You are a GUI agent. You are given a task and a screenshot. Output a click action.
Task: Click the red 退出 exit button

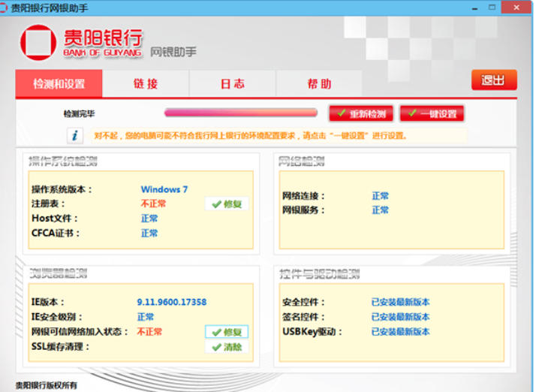[x=494, y=80]
